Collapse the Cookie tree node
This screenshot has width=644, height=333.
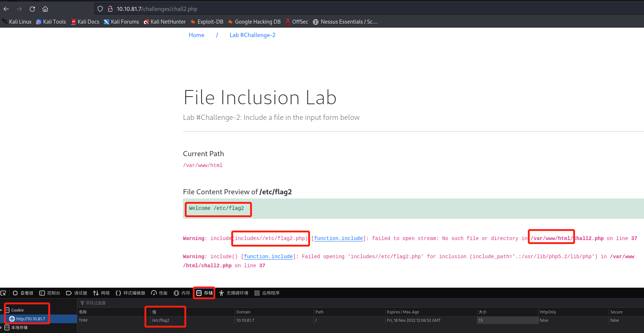click(x=1, y=310)
